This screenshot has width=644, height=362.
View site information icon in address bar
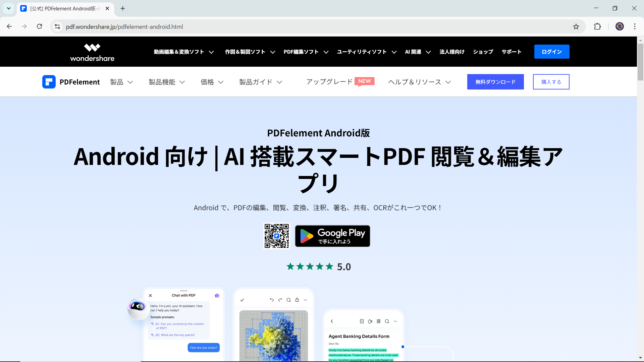pyautogui.click(x=57, y=26)
